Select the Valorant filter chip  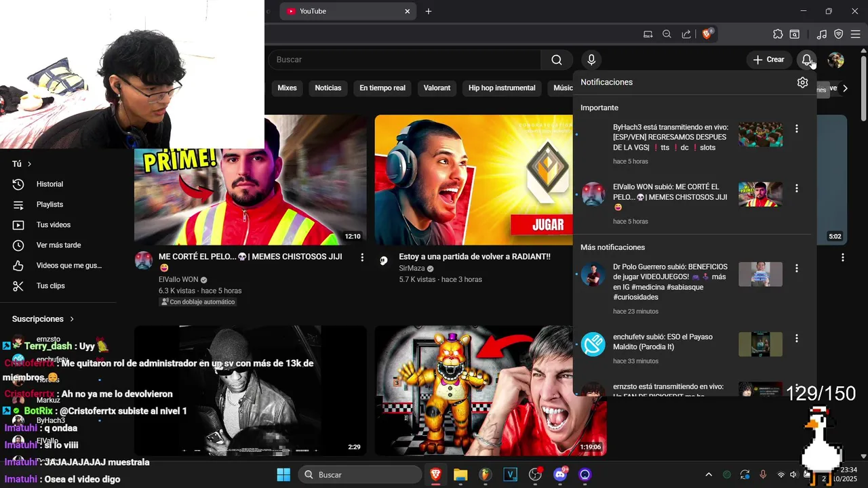pyautogui.click(x=437, y=88)
